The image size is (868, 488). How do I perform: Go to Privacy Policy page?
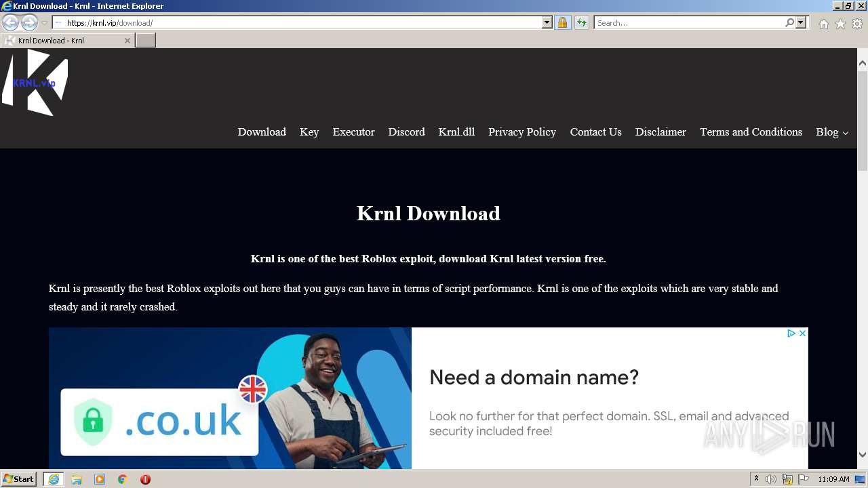coord(522,132)
